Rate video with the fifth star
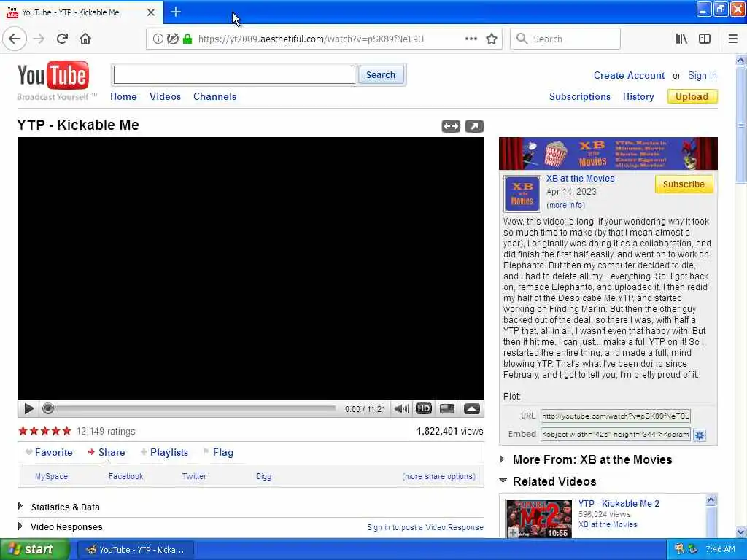The image size is (747, 560). 66,432
